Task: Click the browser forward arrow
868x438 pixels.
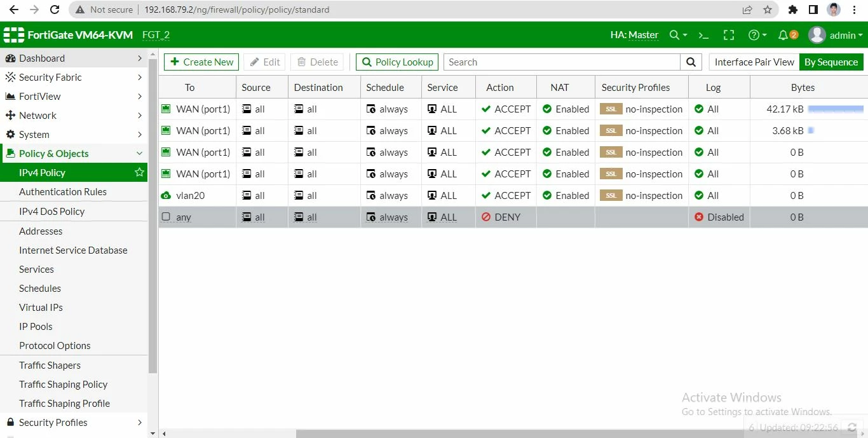Action: click(x=34, y=10)
